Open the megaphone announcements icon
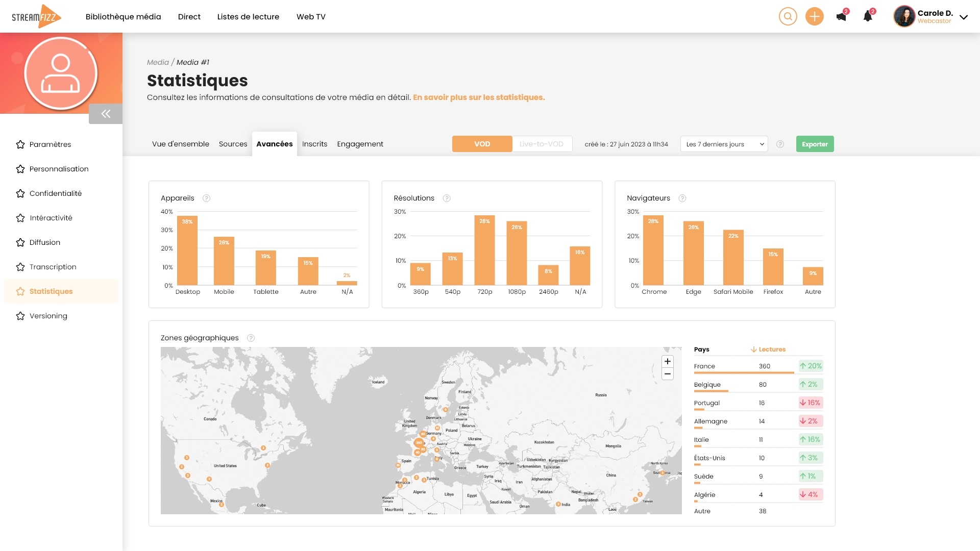 click(x=841, y=17)
